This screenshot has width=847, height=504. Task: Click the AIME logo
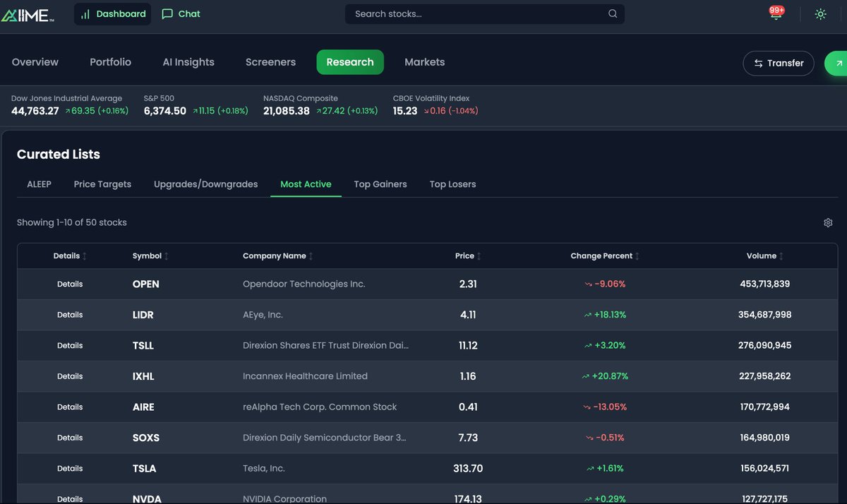pos(28,14)
